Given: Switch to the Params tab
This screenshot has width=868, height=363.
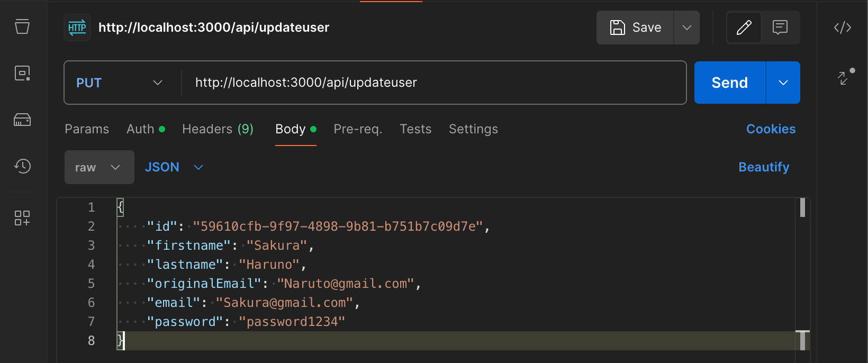Looking at the screenshot, I should (87, 129).
